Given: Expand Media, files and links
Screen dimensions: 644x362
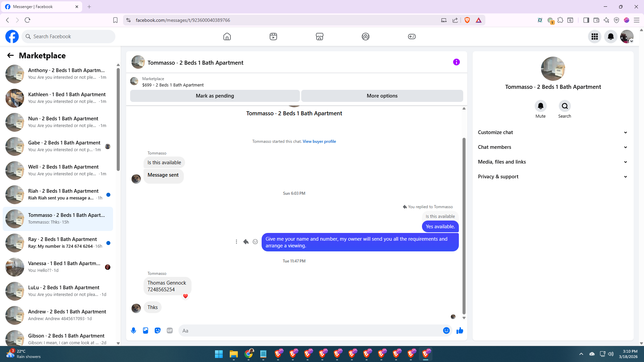Looking at the screenshot, I should tap(552, 162).
